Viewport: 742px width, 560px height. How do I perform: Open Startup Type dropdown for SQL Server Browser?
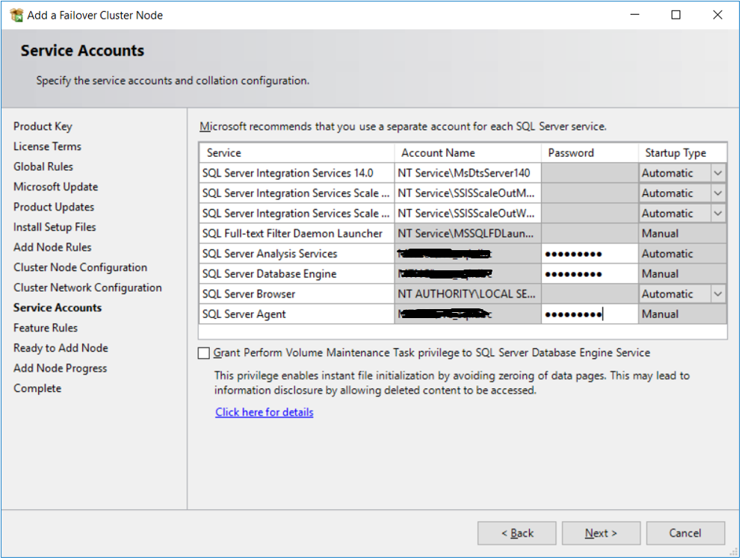718,294
